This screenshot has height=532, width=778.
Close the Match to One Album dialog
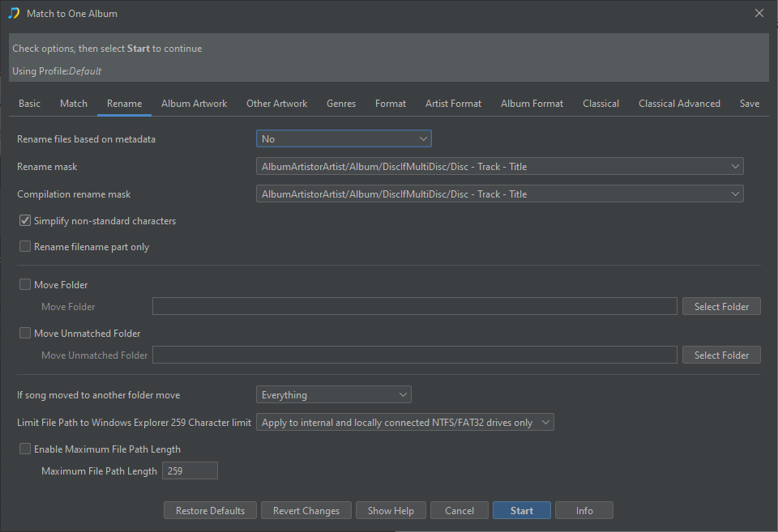[759, 14]
